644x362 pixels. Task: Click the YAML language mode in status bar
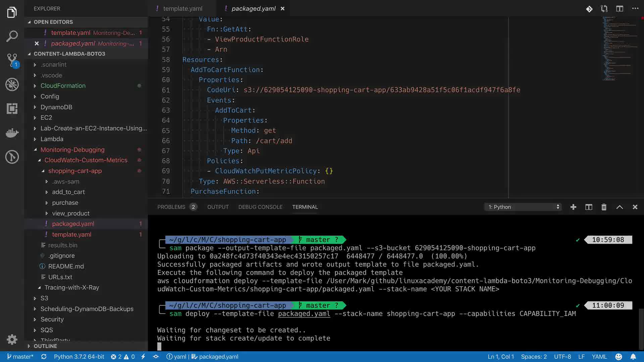coord(599,357)
